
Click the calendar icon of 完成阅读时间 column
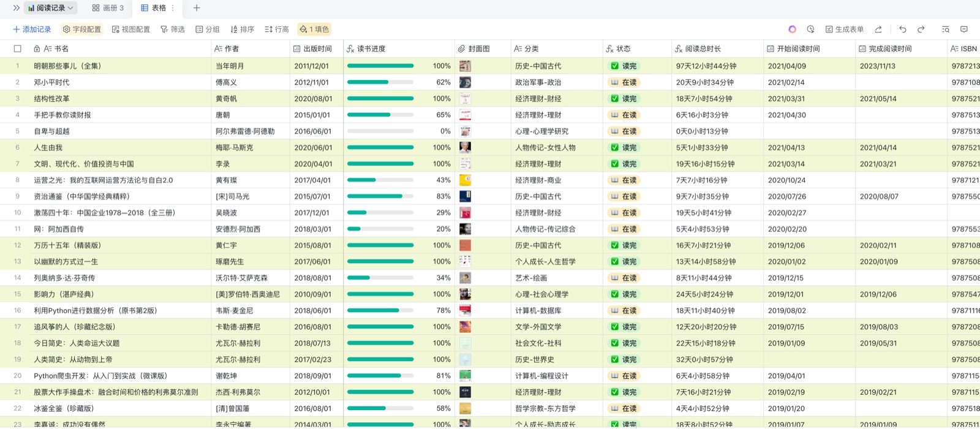pyautogui.click(x=862, y=49)
